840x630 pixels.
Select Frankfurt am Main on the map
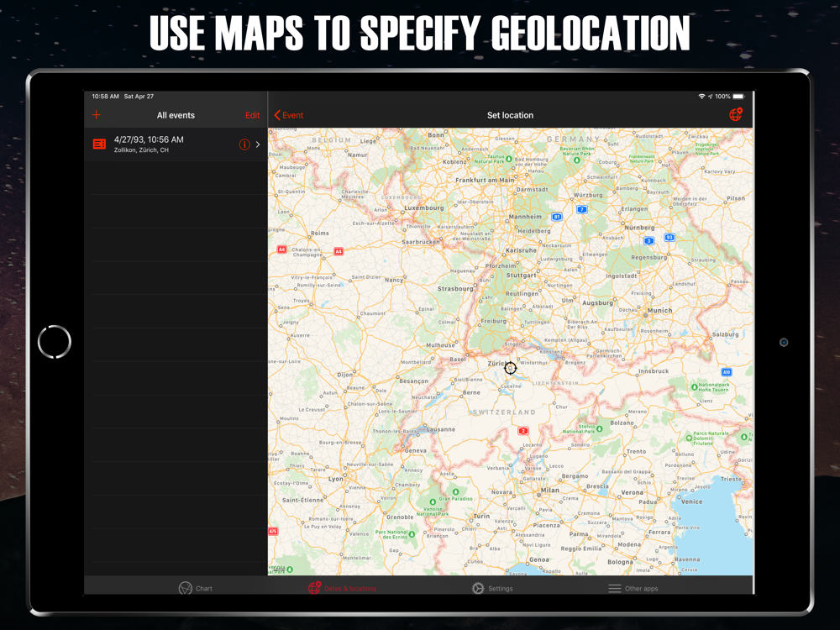tap(485, 180)
